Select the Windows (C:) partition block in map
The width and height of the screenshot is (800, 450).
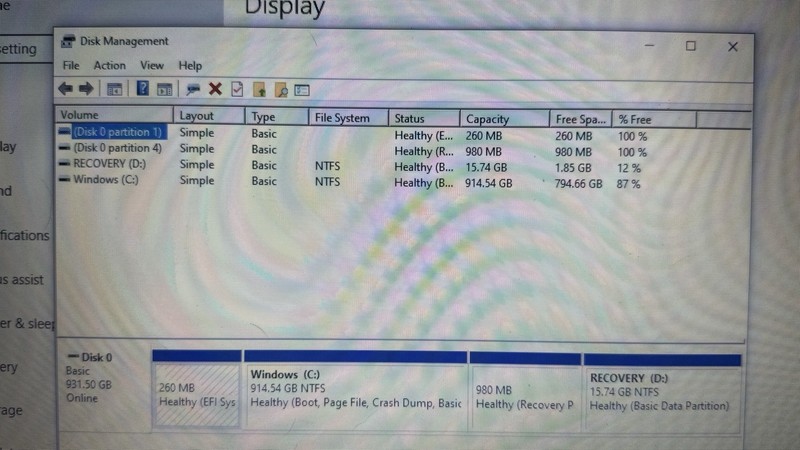[x=356, y=390]
